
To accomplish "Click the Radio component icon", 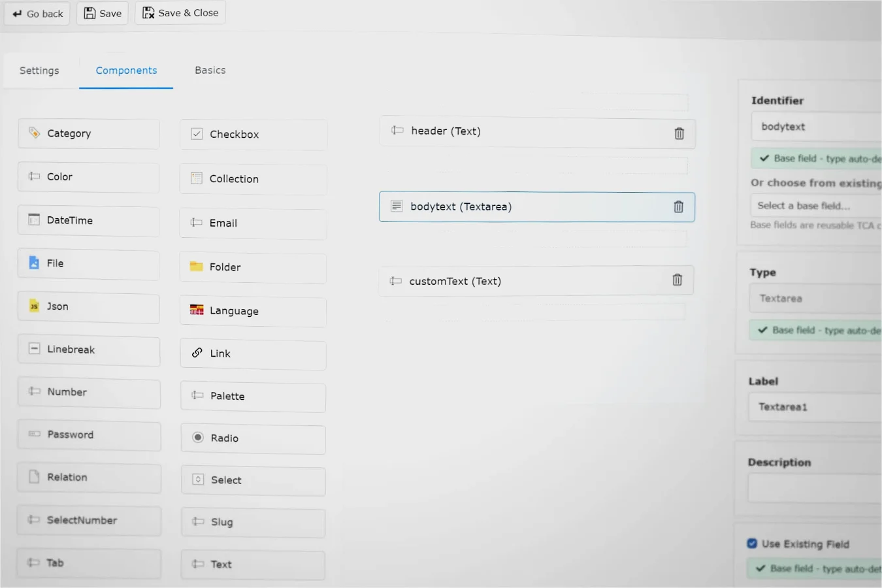I will (198, 437).
